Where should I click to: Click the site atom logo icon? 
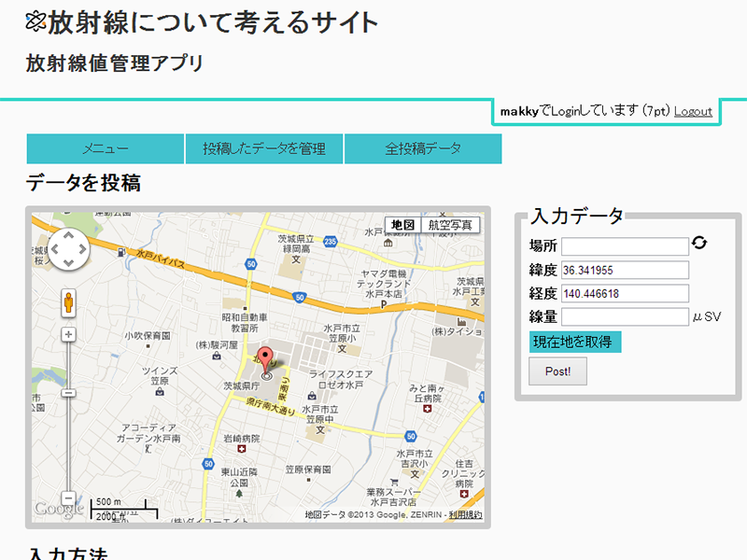35,21
